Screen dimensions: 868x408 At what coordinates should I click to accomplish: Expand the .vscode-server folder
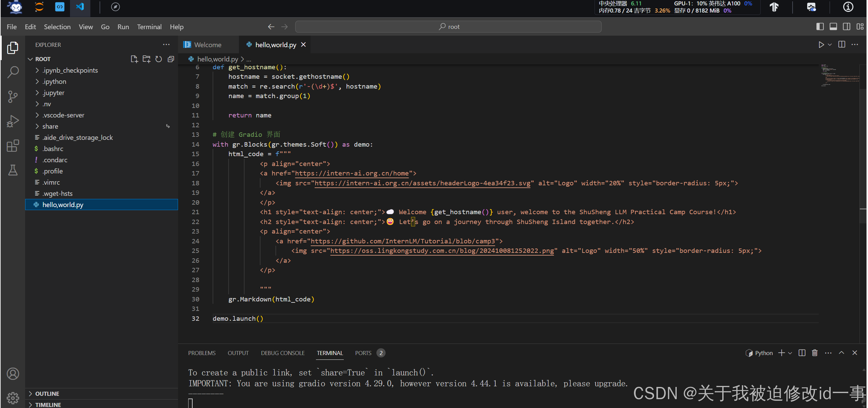click(x=63, y=115)
